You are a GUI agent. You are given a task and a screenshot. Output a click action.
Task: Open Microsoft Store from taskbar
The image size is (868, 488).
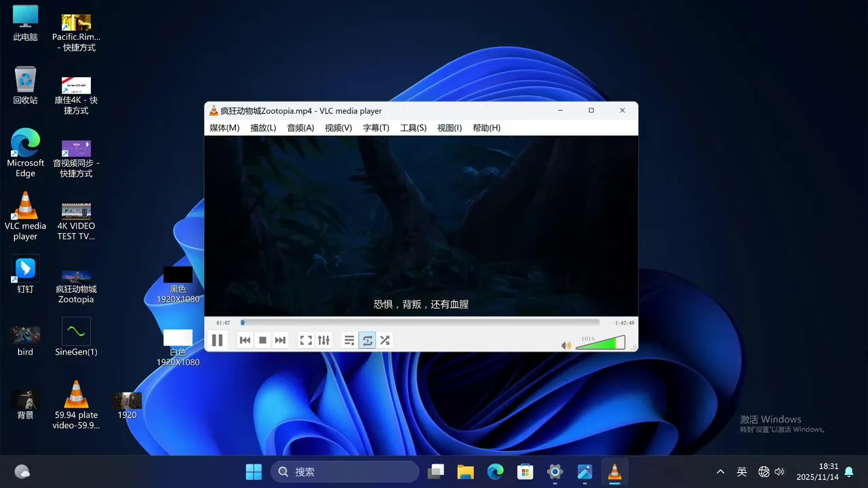click(525, 472)
